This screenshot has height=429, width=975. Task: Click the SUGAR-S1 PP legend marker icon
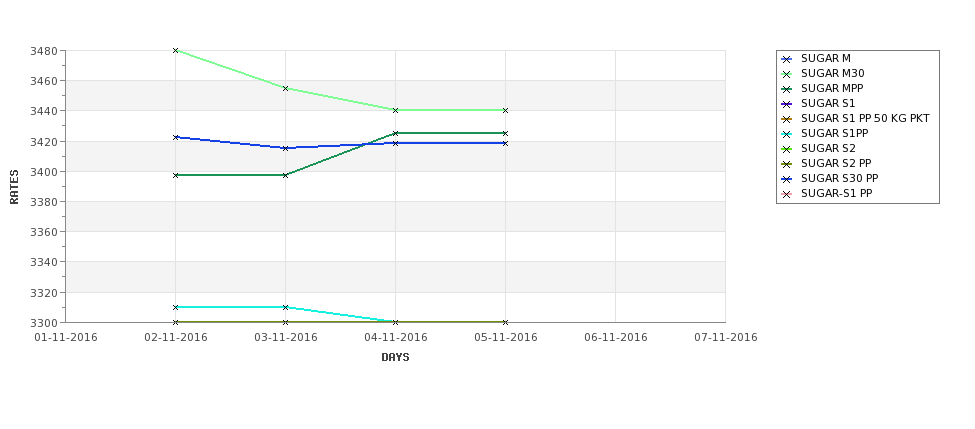pos(787,194)
